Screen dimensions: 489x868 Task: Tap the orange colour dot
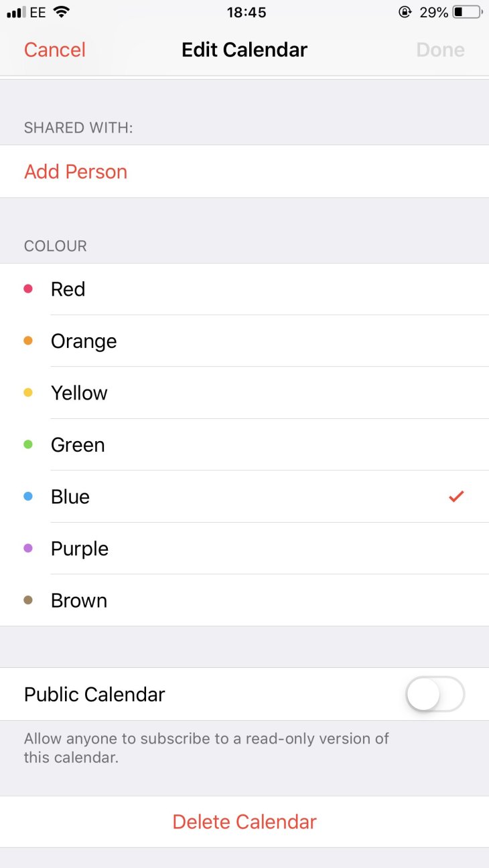coord(28,341)
